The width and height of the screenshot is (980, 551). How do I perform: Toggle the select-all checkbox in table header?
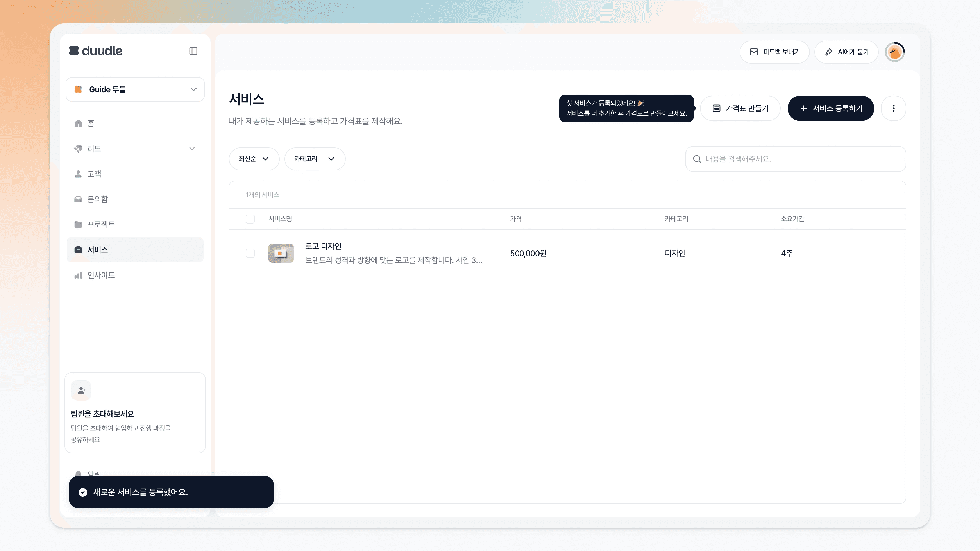pos(250,219)
